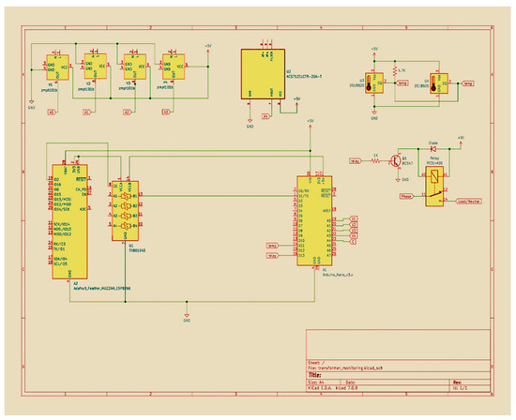Screen dimensions: 516x420
Task: Select the 4.7K pull-up resistor
Action: [395, 71]
